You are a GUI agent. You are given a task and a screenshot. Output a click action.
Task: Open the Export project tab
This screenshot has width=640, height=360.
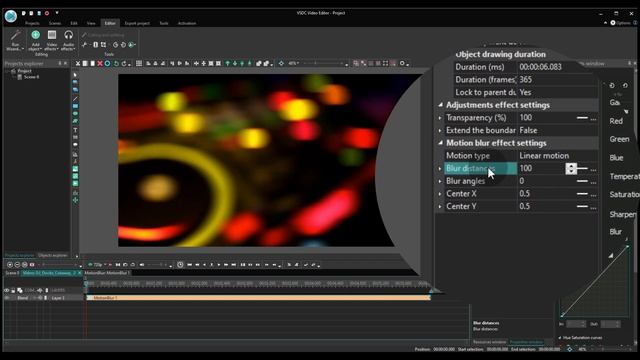click(x=137, y=23)
